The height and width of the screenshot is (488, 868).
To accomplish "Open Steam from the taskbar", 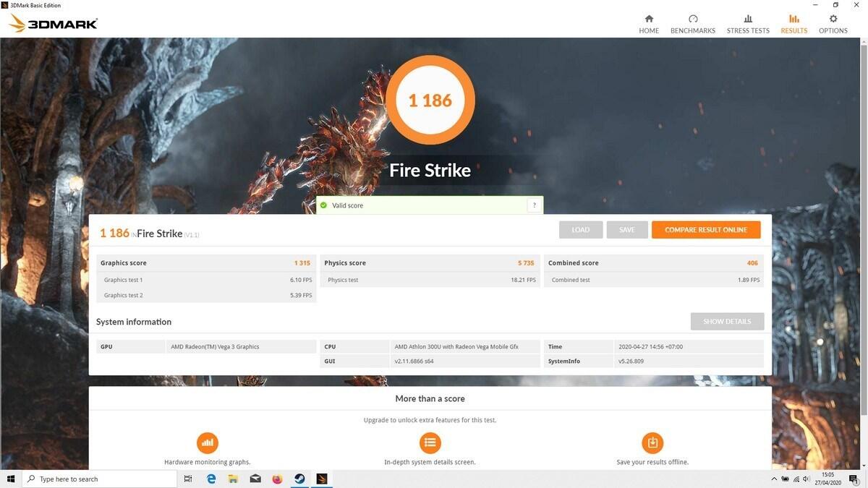I will click(x=299, y=479).
